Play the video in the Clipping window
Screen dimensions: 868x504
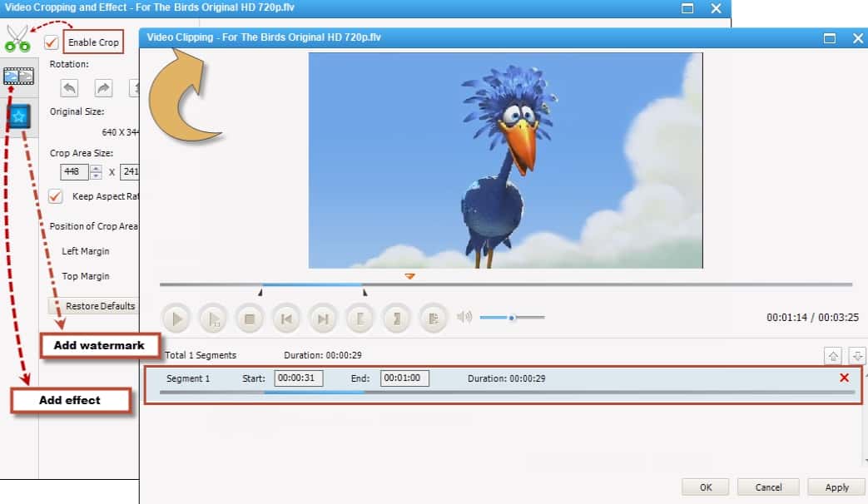tap(176, 319)
